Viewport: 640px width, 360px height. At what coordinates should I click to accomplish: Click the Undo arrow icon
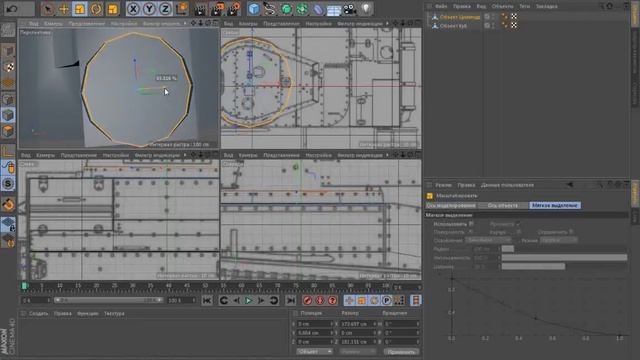click(12, 9)
